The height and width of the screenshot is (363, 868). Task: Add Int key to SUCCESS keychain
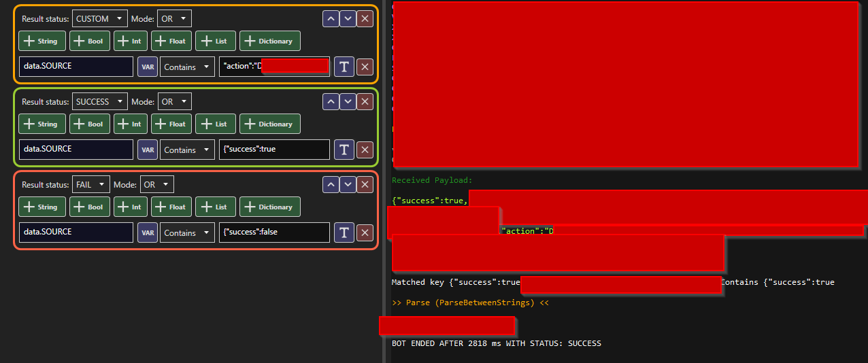[x=131, y=124]
